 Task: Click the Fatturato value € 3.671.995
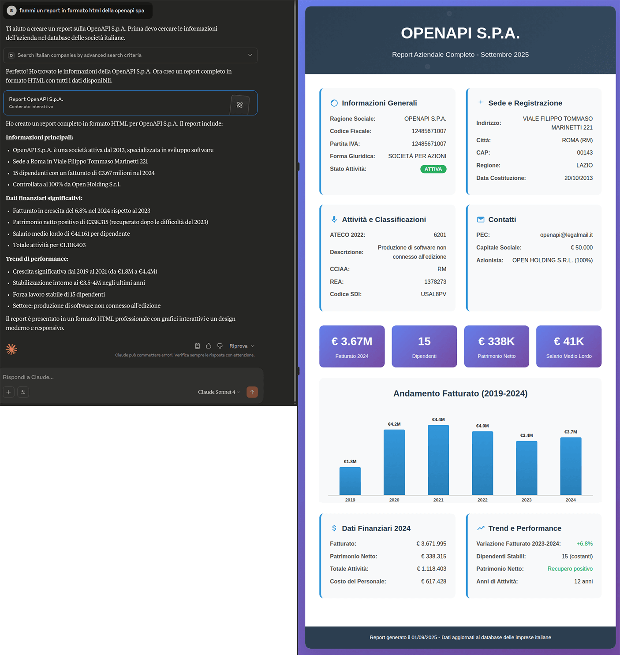[x=431, y=544]
